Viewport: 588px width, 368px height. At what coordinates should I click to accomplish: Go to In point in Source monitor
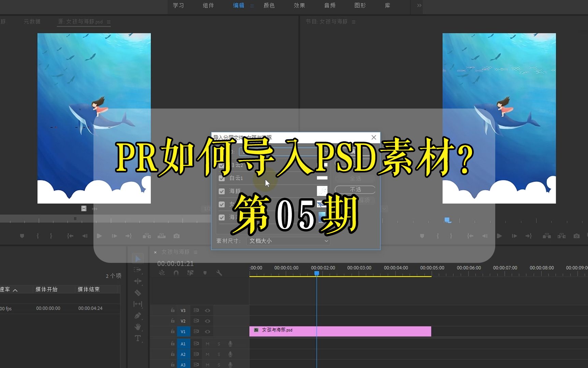coord(70,236)
